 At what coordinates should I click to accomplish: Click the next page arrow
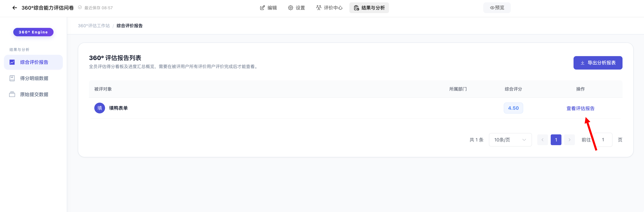click(x=569, y=140)
